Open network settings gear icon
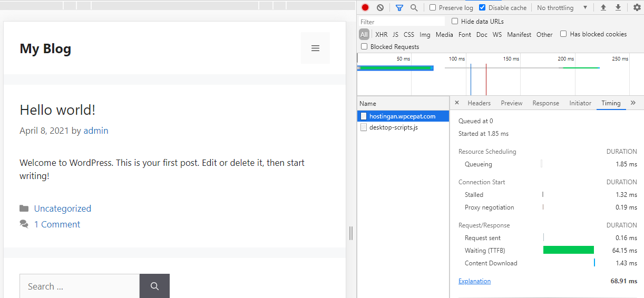Screen dimensions: 644x298 click(x=637, y=8)
